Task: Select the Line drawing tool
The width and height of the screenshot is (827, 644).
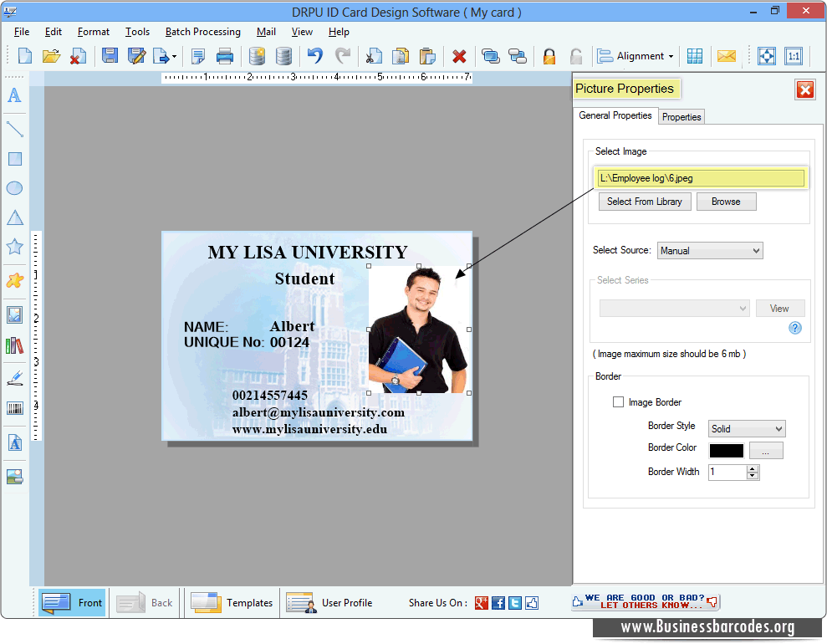Action: [15, 130]
